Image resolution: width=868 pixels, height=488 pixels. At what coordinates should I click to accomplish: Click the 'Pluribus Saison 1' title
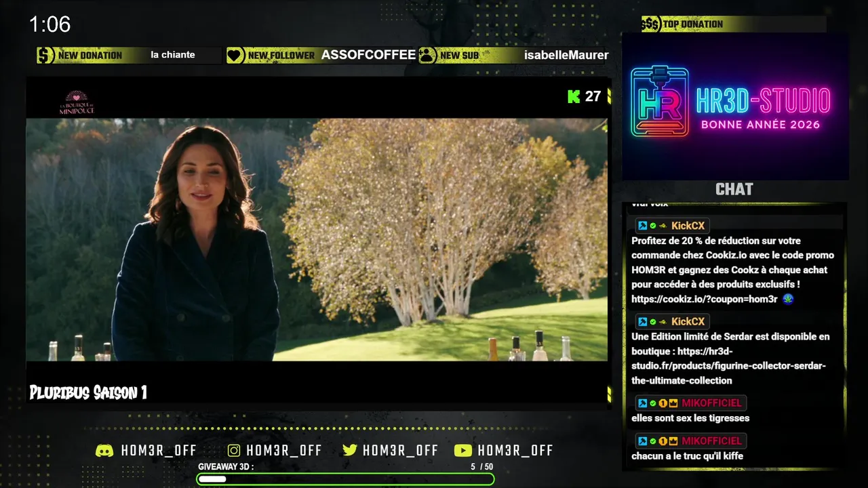88,392
